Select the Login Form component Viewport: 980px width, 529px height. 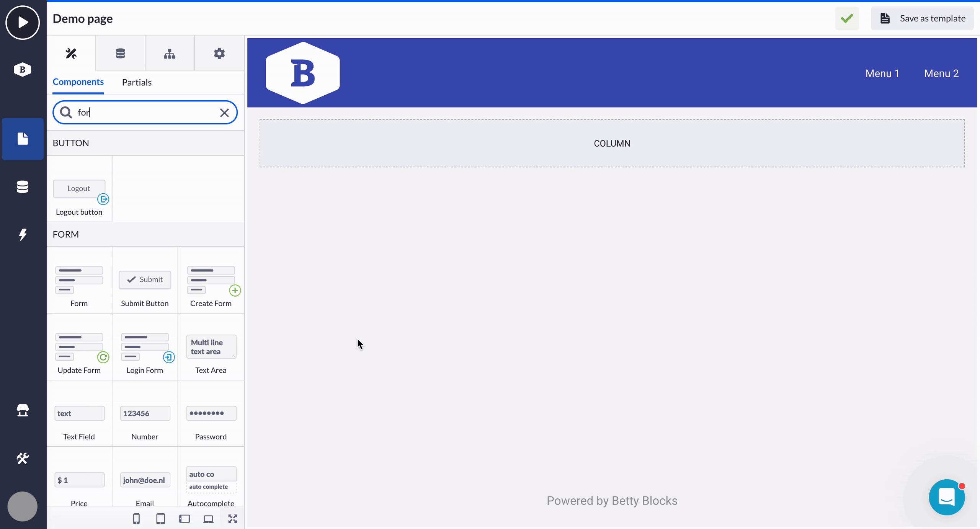point(145,347)
